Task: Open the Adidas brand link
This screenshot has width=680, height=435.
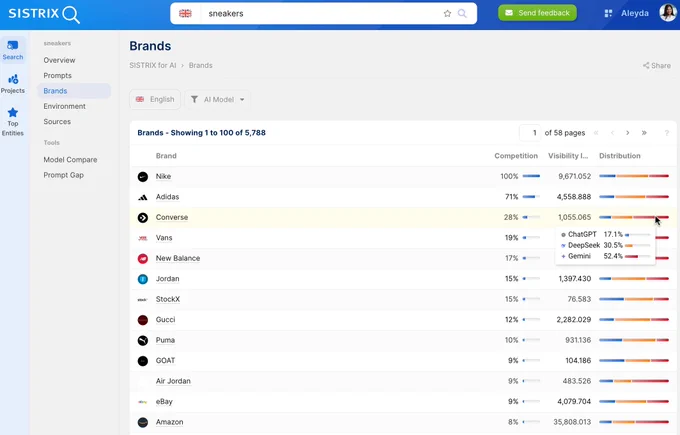Action: [x=167, y=197]
